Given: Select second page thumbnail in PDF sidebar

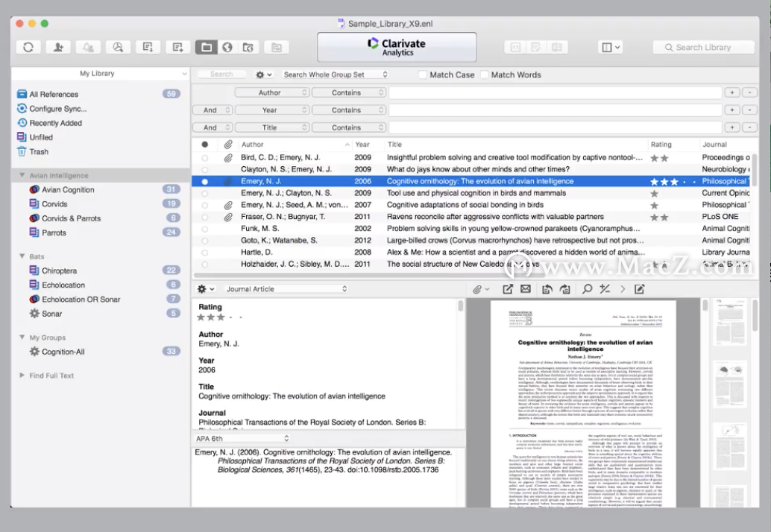Looking at the screenshot, I should point(730,384).
